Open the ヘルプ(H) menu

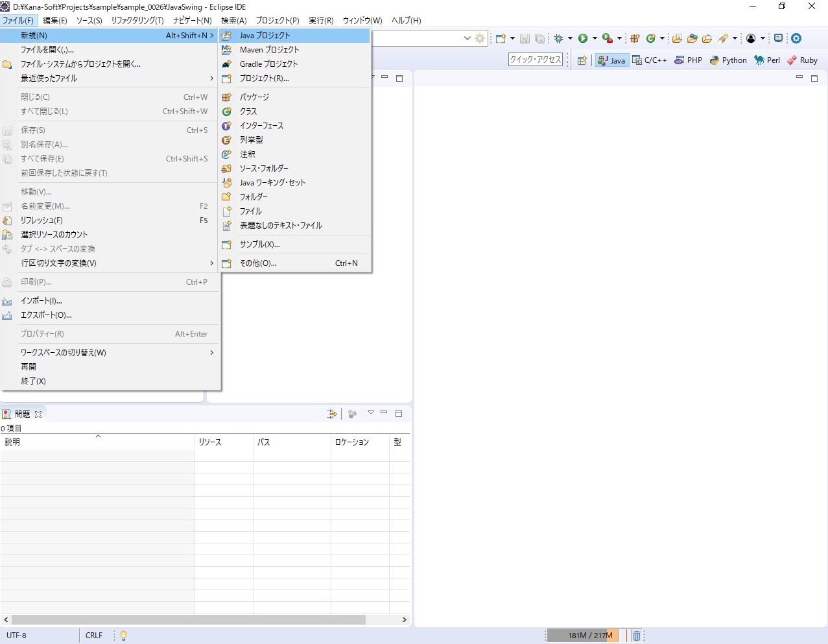pos(407,21)
